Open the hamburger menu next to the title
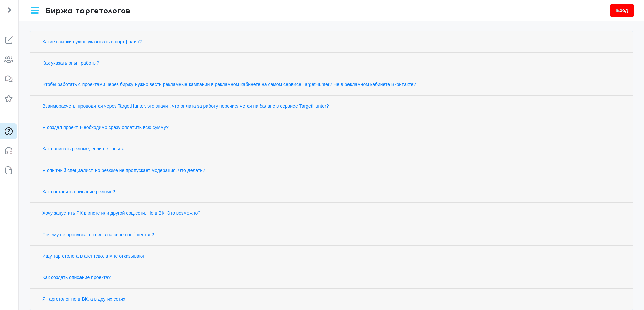The width and height of the screenshot is (644, 310). tap(35, 10)
